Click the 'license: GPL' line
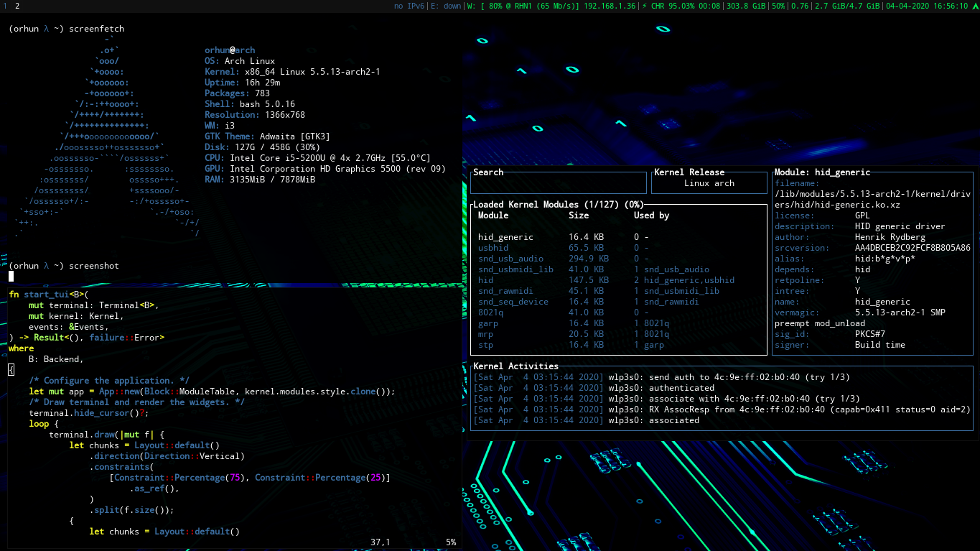The image size is (980, 551). click(822, 216)
